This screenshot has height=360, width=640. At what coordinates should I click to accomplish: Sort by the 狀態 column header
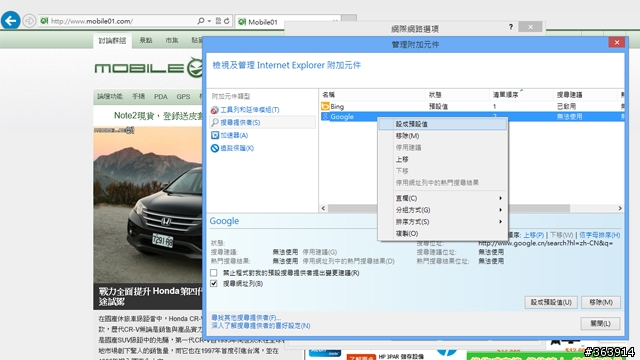pos(457,95)
